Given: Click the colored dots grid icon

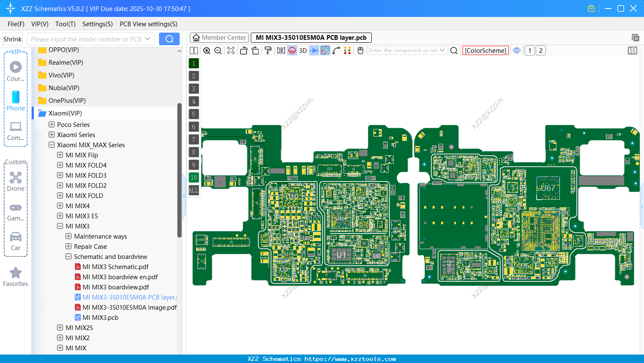Looking at the screenshot, I should (347, 51).
